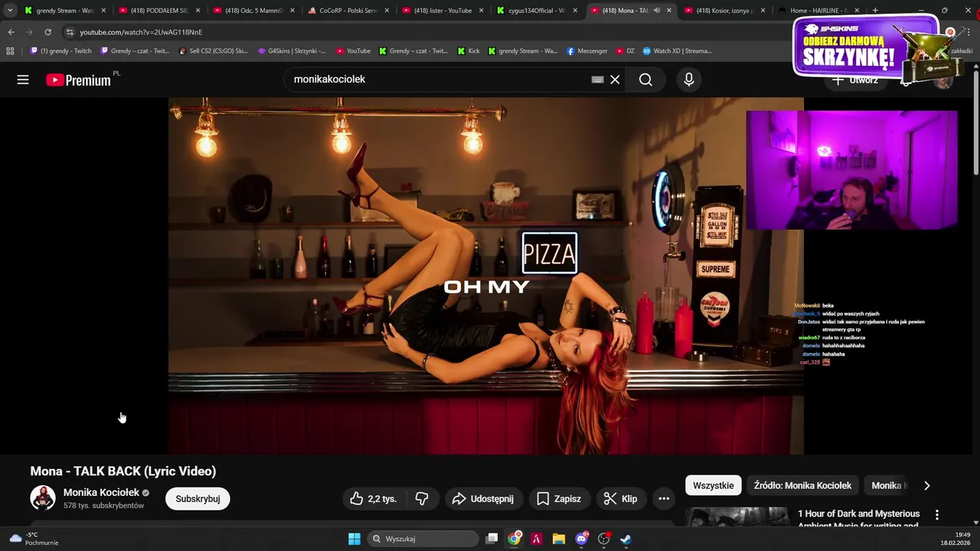Open Monika Kociołek channel avatar
This screenshot has width=980, height=551.
[43, 498]
